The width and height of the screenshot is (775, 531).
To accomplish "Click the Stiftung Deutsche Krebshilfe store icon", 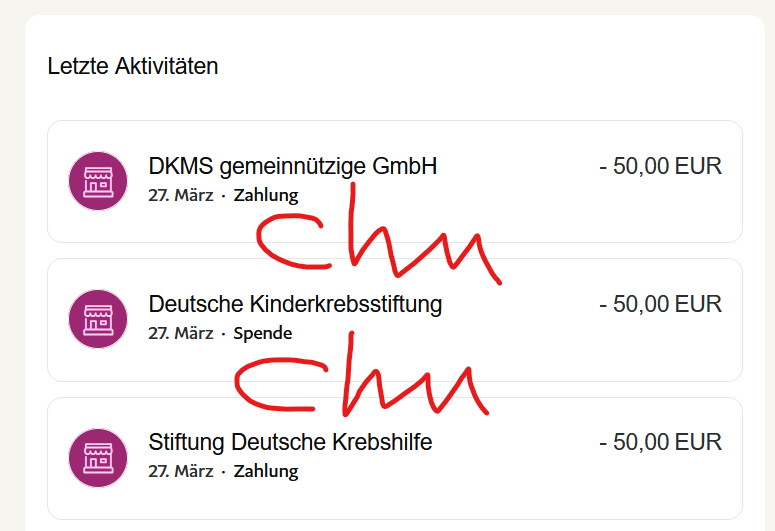I will click(x=97, y=457).
